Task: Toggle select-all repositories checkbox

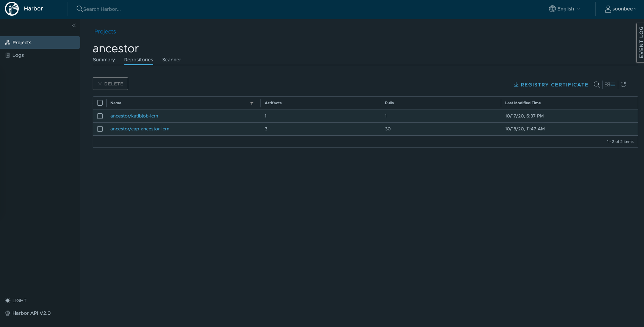Action: click(x=100, y=103)
